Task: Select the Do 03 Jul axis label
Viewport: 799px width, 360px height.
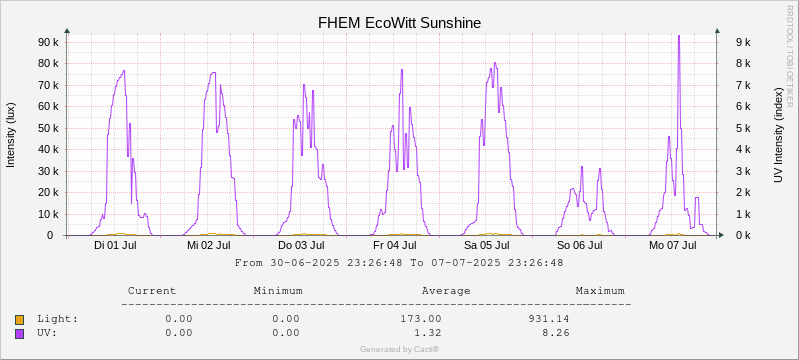Action: tap(301, 246)
